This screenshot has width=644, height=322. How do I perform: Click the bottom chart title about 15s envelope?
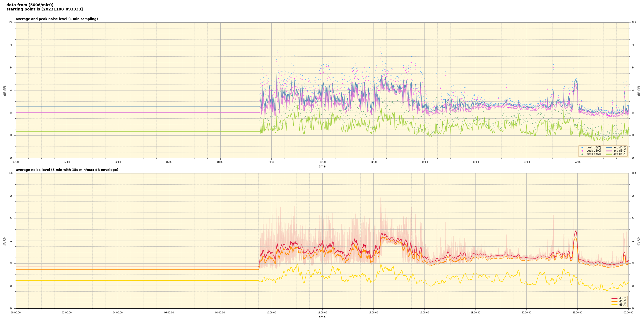click(67, 170)
